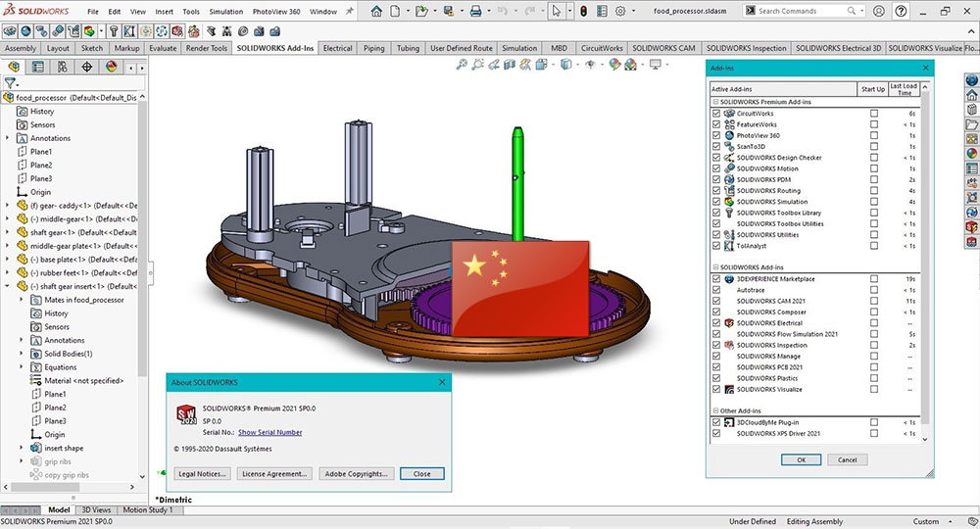Click the Zoom to Fit view icon
Viewport: 980px width, 529px height.
pyautogui.click(x=461, y=65)
